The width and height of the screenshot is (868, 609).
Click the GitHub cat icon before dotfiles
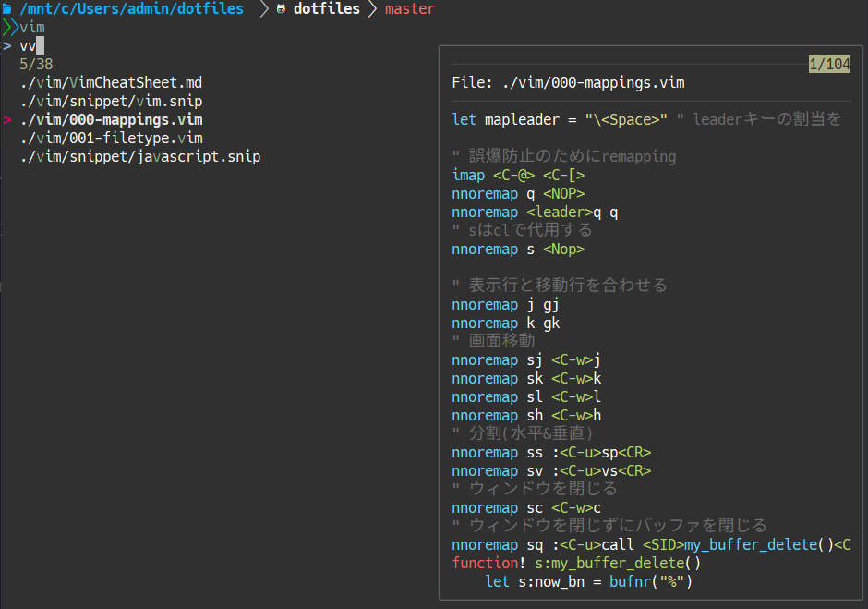click(x=282, y=9)
